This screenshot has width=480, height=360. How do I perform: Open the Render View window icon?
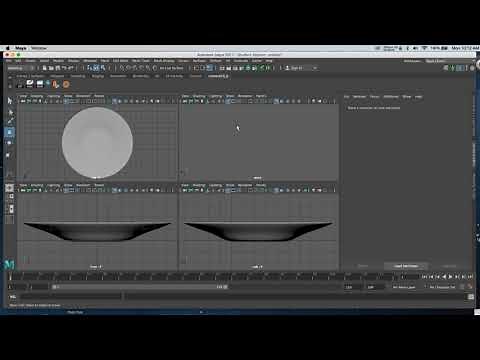point(222,68)
